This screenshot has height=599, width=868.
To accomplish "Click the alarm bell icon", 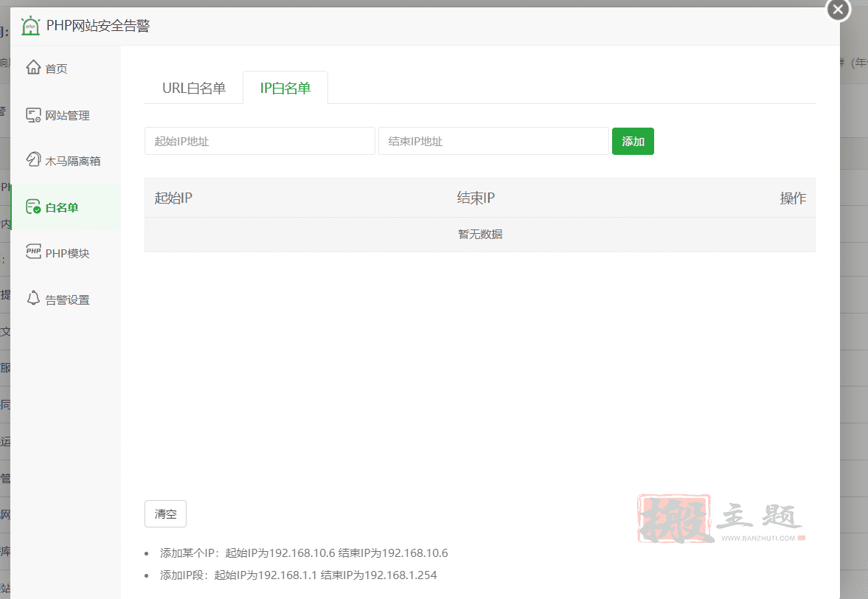I will tap(33, 298).
